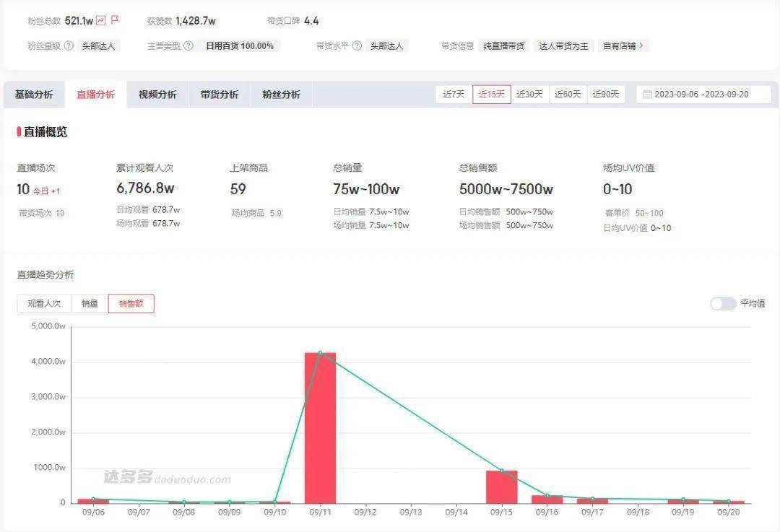Select the 销量 chart option
The width and height of the screenshot is (780, 532).
(90, 304)
